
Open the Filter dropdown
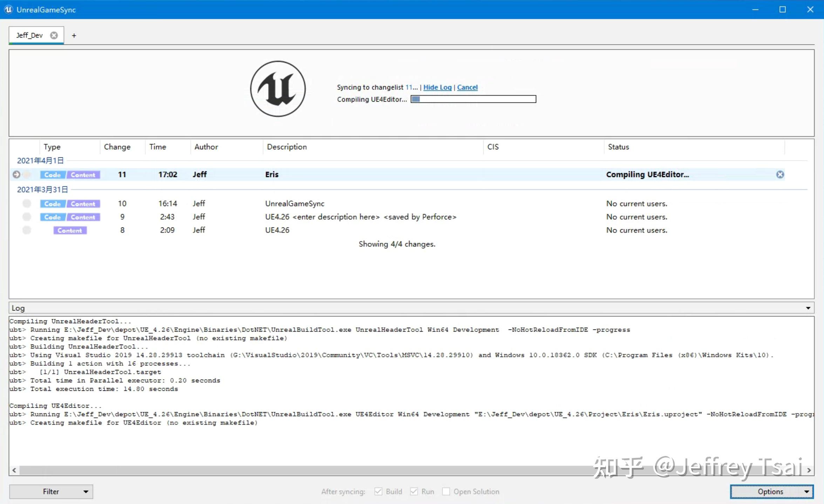coord(51,491)
